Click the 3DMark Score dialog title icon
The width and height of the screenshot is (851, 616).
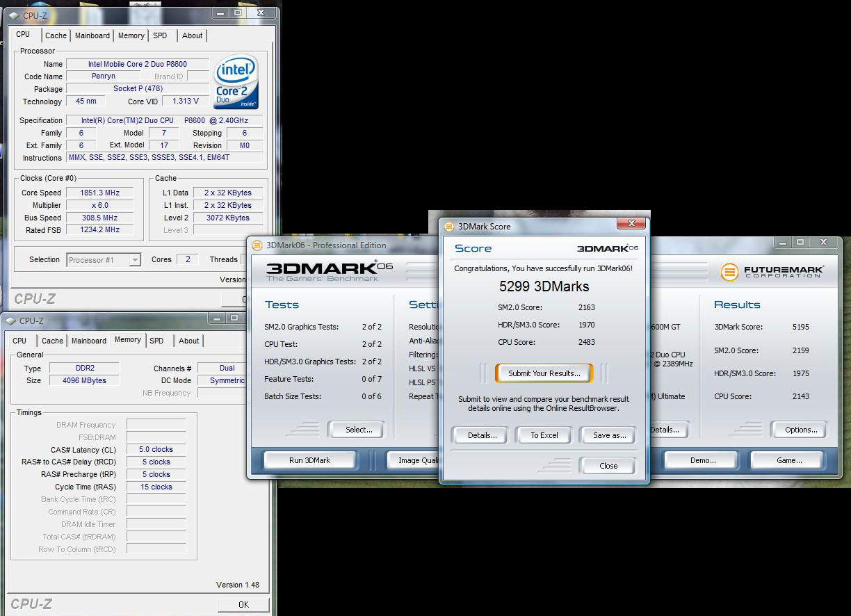click(449, 226)
